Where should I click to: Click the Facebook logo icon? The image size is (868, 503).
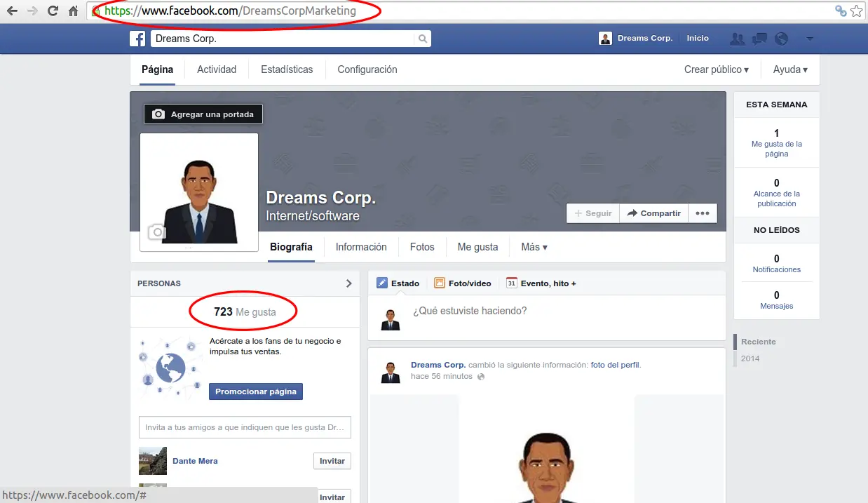(x=137, y=39)
